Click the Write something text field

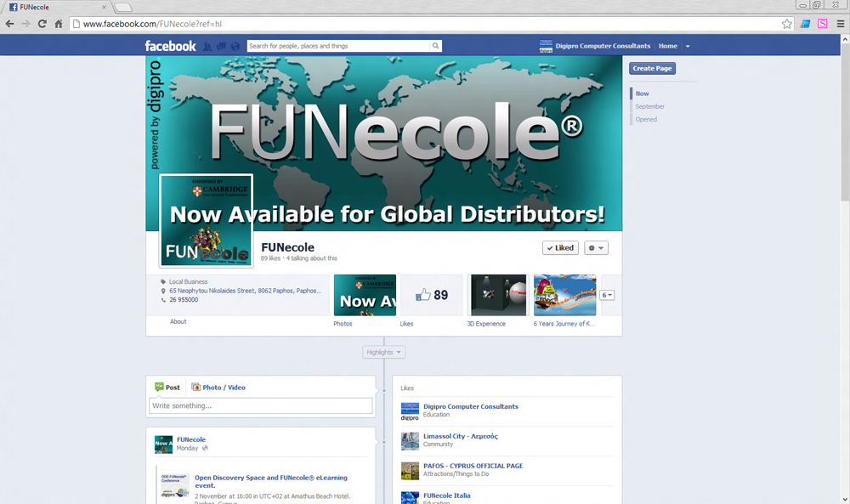pyautogui.click(x=261, y=406)
